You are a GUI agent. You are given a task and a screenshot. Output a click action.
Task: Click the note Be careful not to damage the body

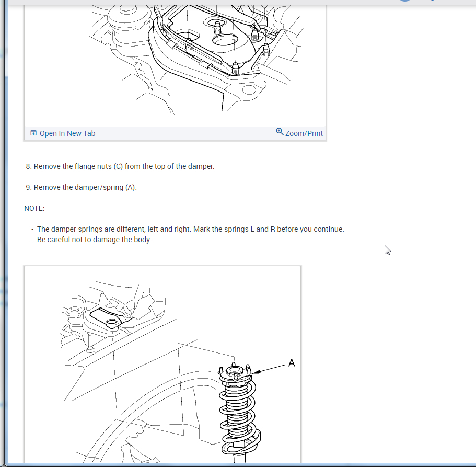coord(94,240)
